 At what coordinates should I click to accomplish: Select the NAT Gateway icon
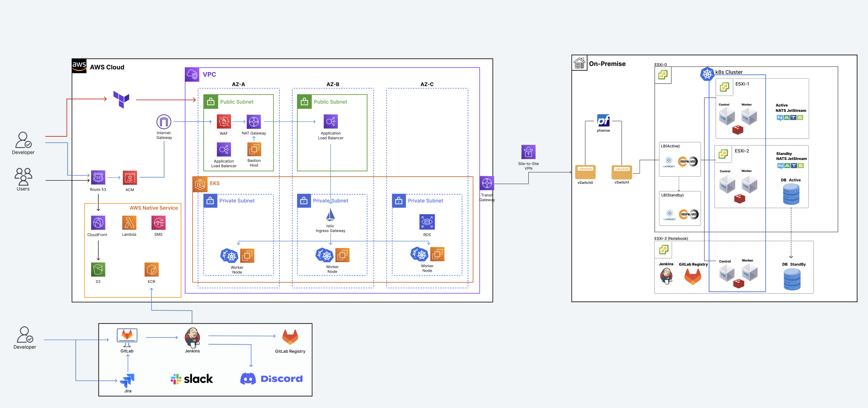[x=254, y=122]
